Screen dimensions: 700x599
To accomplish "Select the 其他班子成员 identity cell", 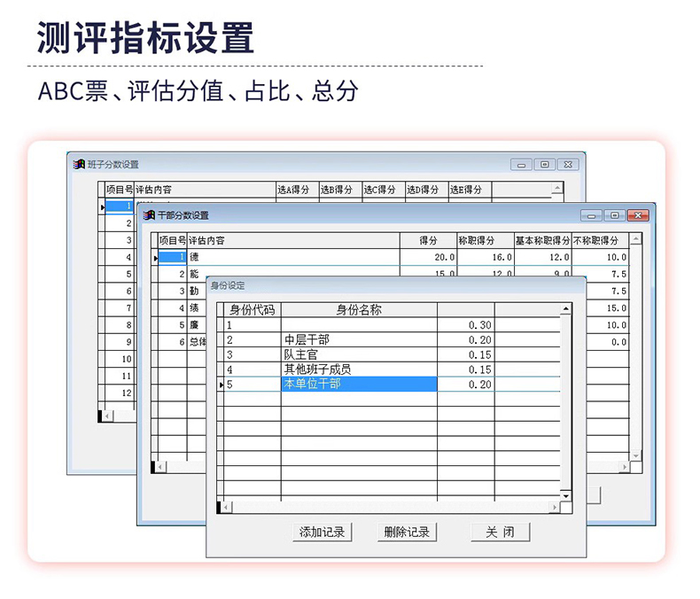I will pos(359,370).
